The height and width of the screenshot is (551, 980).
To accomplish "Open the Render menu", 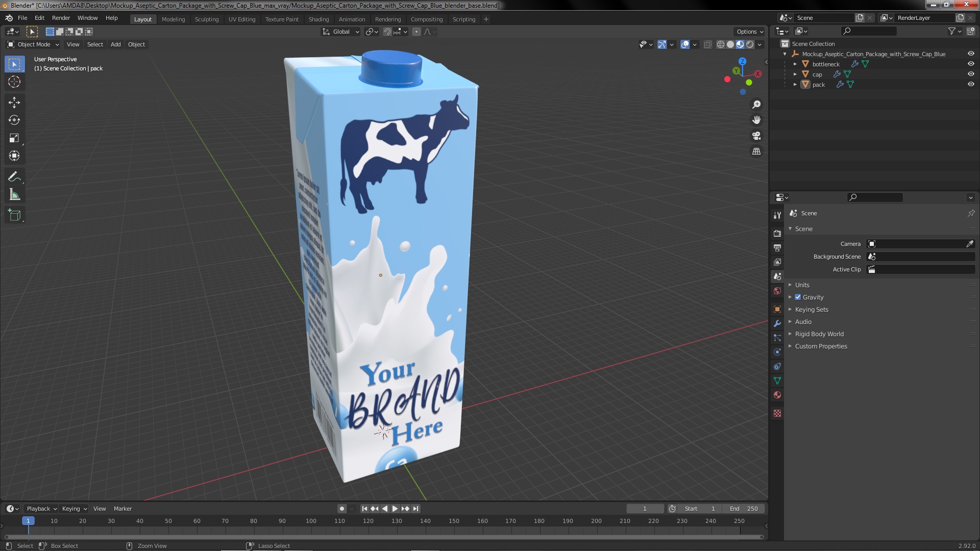I will 61,18.
